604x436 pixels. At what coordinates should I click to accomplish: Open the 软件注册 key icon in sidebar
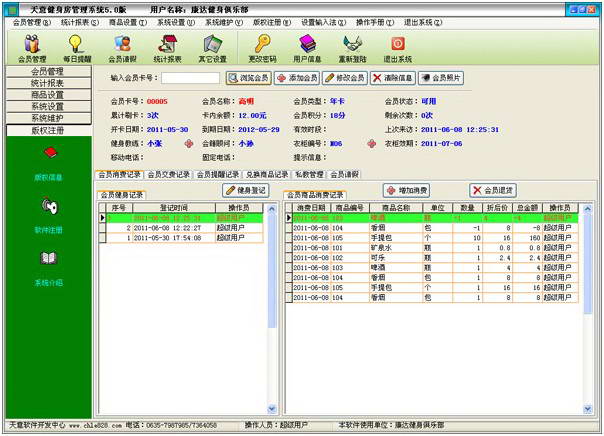click(48, 210)
